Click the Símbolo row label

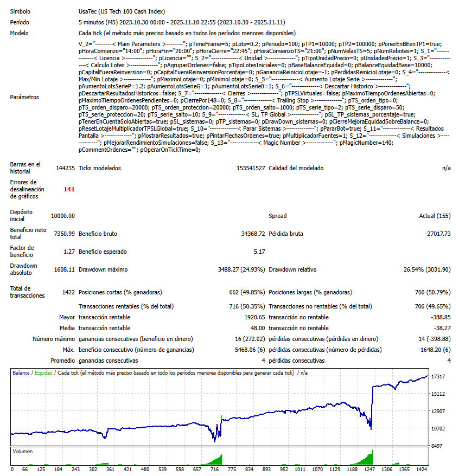coord(20,11)
